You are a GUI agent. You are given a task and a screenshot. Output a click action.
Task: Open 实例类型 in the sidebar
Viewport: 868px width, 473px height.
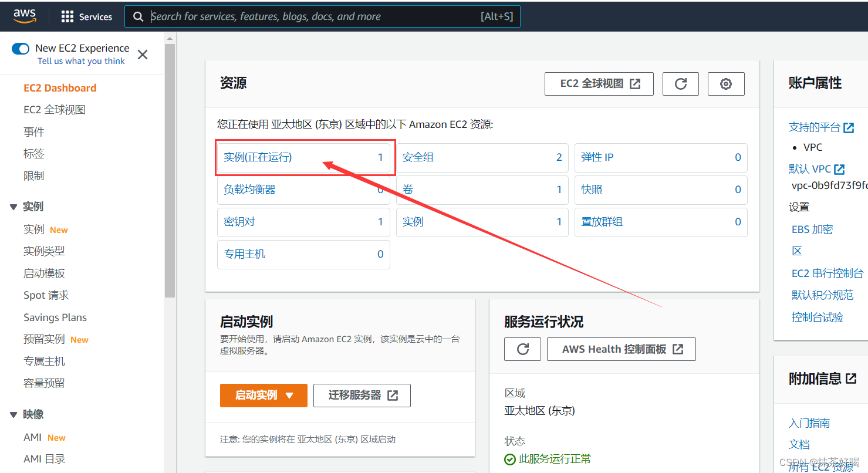point(44,251)
